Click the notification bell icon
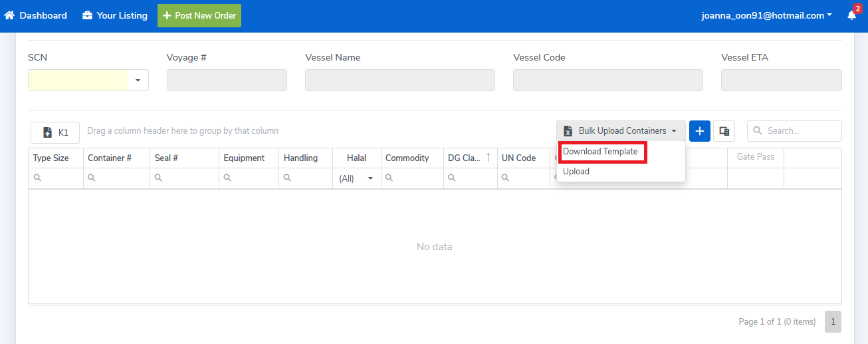This screenshot has height=344, width=868. 851,16
